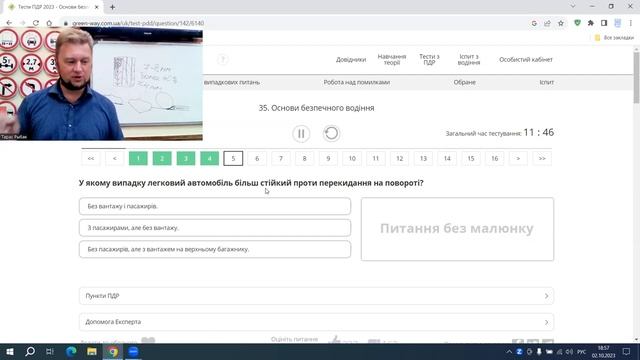Expand the 'Допомога Експерта' section
Image resolution: width=640 pixels, height=360 pixels.
[x=316, y=322]
